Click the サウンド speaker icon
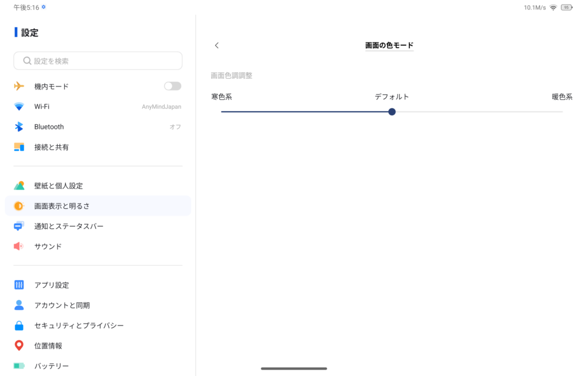Screen dimensions: 588x376 (x=19, y=247)
